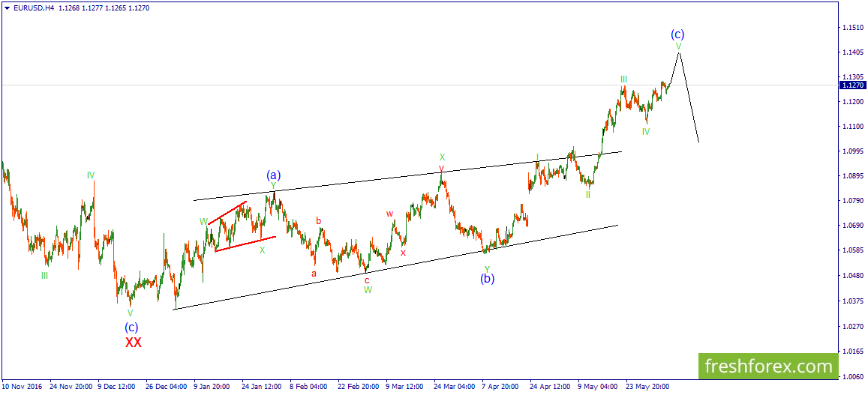This screenshot has width=868, height=395.
Task: Click the 23 May 20:00 date label
Action: coord(647,387)
